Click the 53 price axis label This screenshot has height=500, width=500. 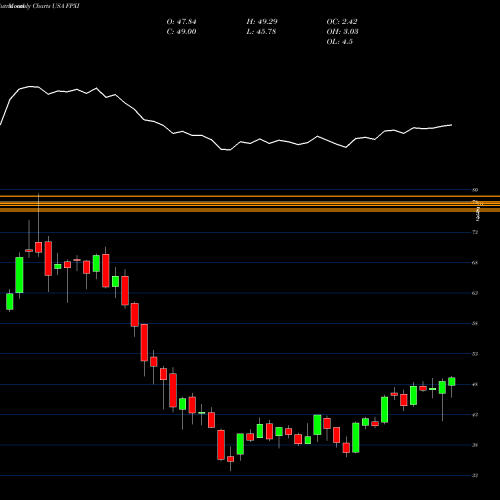(475, 354)
